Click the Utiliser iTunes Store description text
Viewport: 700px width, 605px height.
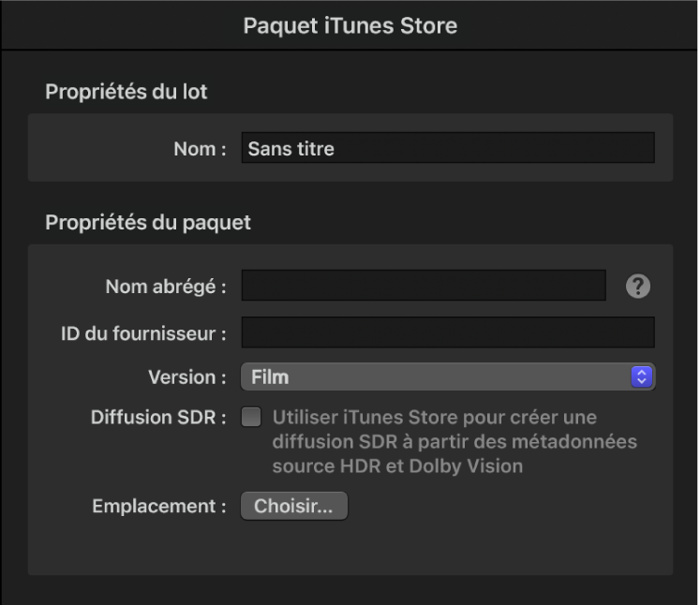(454, 442)
